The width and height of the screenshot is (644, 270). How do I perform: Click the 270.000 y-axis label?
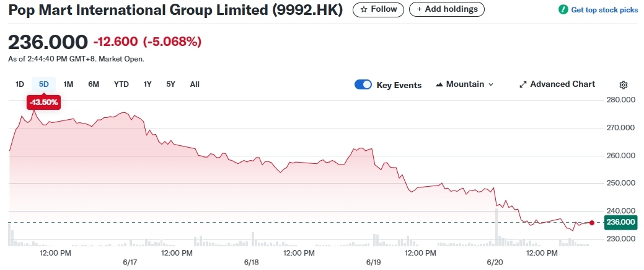point(622,128)
